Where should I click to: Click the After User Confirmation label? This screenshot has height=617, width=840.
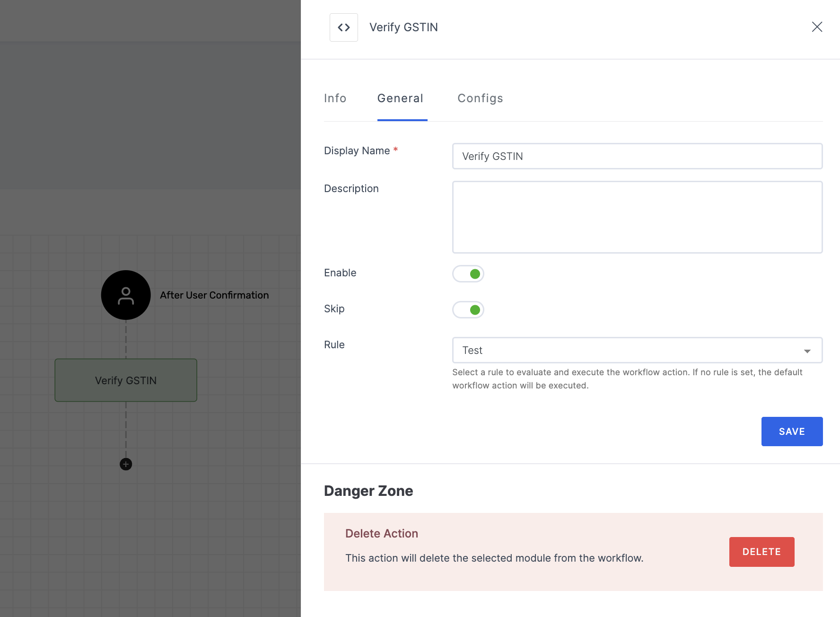[214, 295]
